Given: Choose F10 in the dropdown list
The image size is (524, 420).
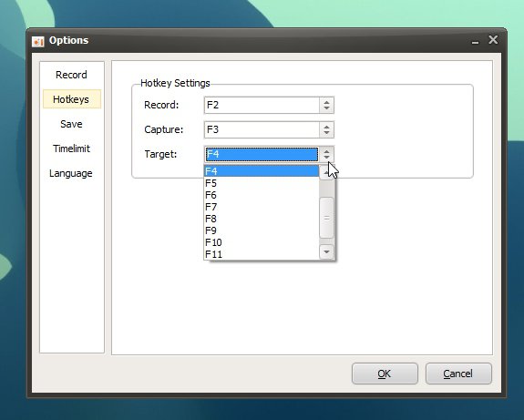Looking at the screenshot, I should pyautogui.click(x=262, y=242).
